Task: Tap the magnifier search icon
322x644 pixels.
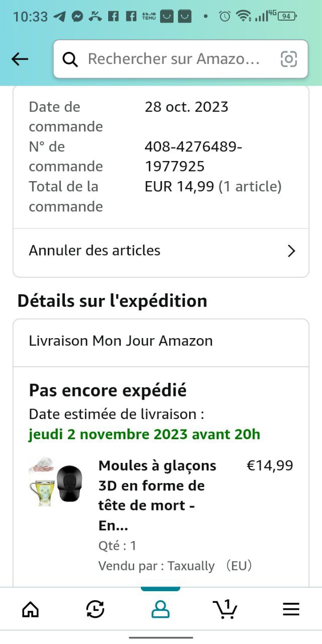Action: (x=70, y=59)
